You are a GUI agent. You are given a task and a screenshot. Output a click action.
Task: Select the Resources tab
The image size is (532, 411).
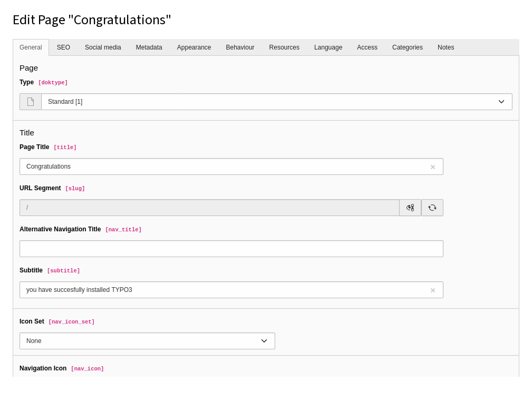click(x=284, y=47)
